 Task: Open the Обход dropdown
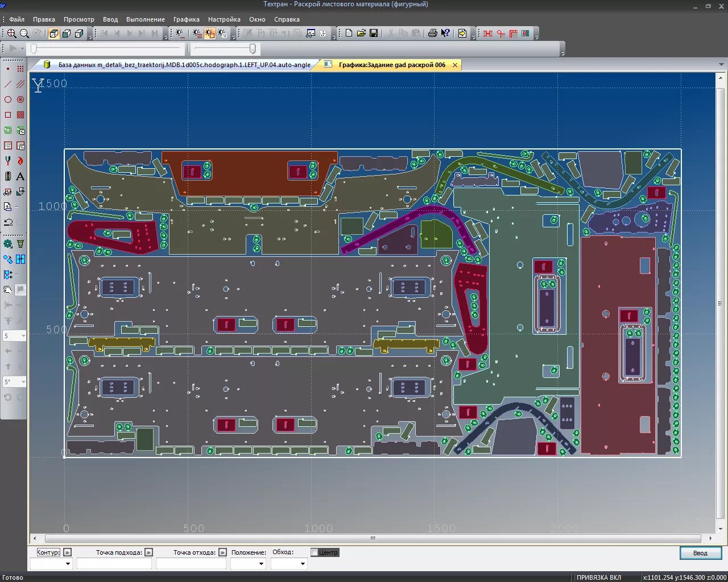(x=289, y=564)
